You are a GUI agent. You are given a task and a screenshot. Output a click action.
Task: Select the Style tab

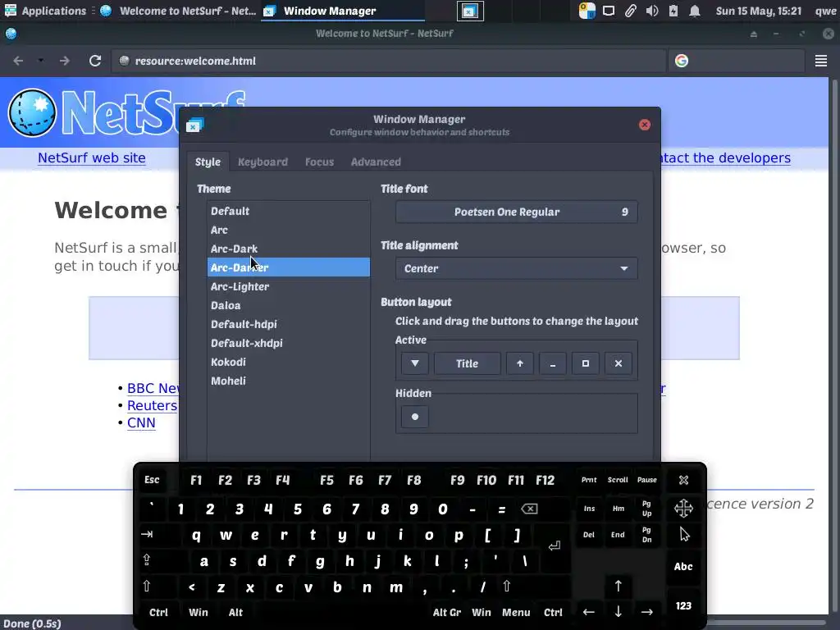point(208,162)
